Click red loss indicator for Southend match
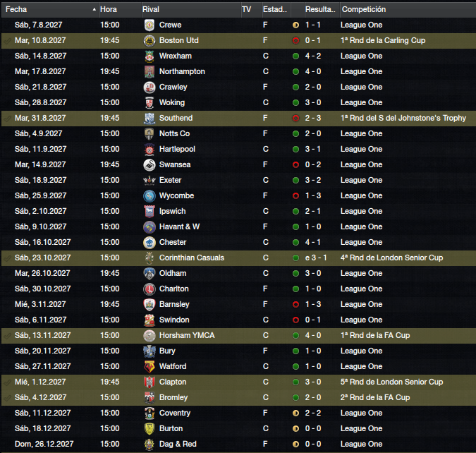Screen dimensions: 476x453 click(x=295, y=118)
